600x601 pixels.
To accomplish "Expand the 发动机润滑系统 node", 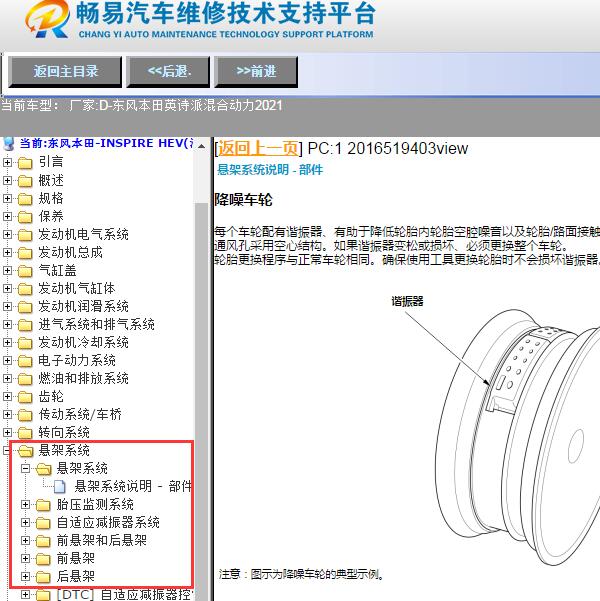I will 7,307.
